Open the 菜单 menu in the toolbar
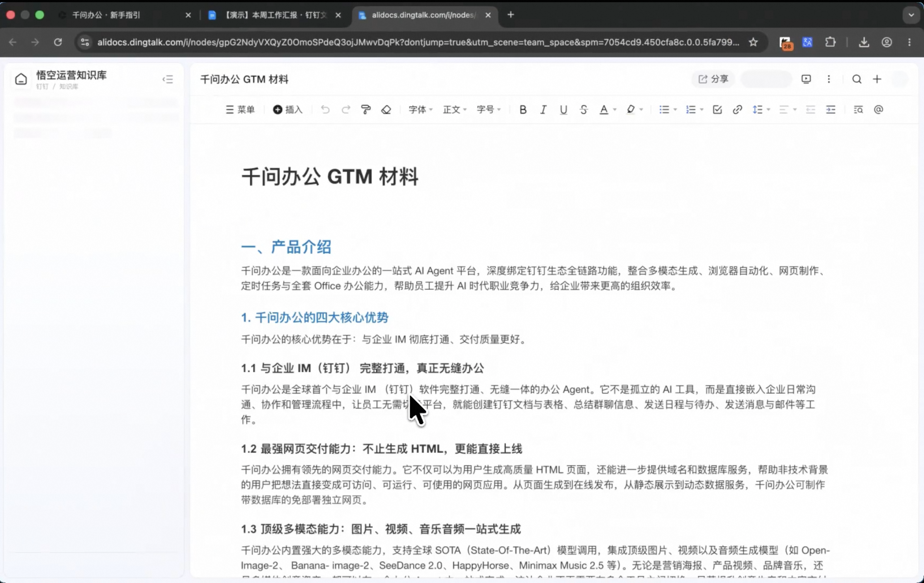 tap(240, 110)
